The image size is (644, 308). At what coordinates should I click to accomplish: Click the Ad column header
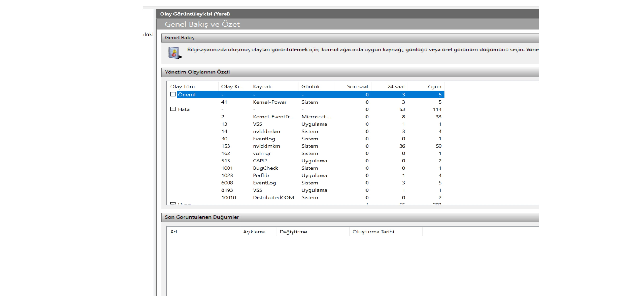click(203, 232)
